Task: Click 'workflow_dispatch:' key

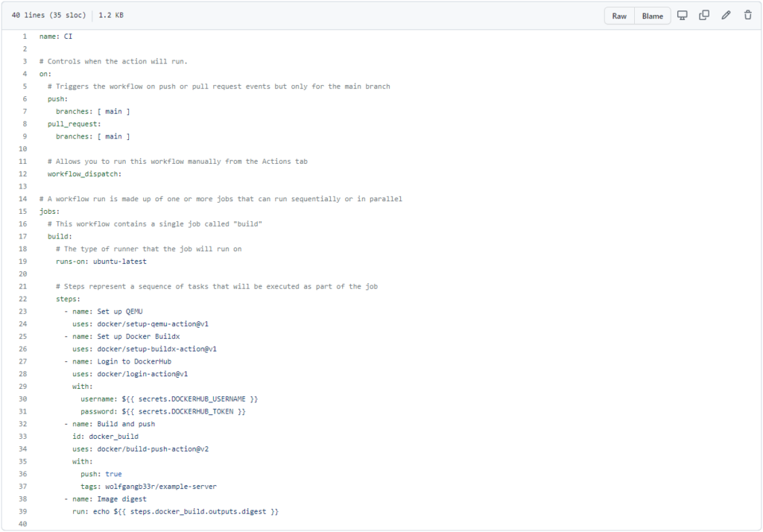Action: click(84, 174)
